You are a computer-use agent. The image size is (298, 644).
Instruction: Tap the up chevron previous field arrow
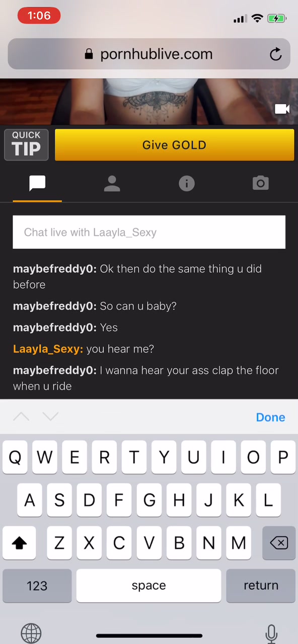21,417
